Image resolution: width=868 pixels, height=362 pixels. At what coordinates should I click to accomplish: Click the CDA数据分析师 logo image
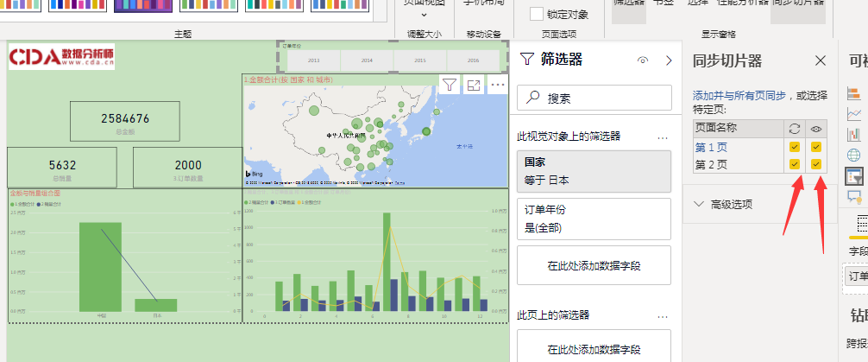(x=61, y=56)
